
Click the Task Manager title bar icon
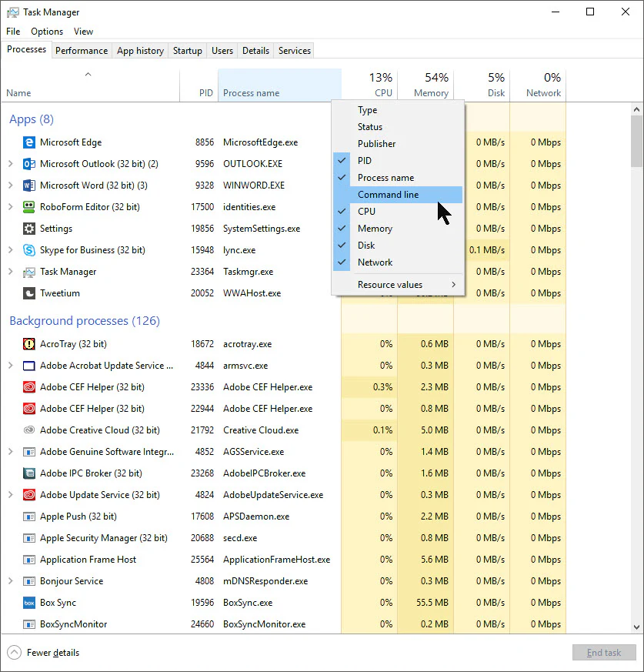click(x=13, y=12)
